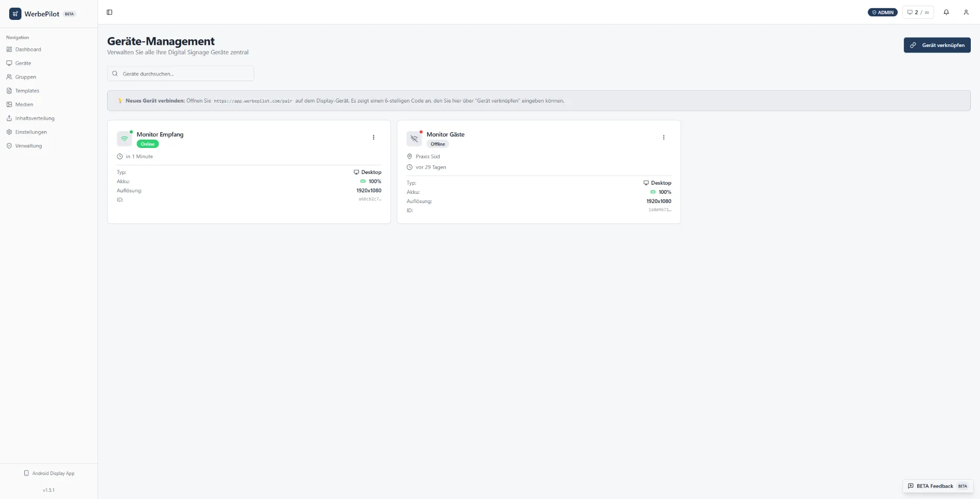This screenshot has width=980, height=499.
Task: Click the Inhaltsverteilung upload icon
Action: pos(9,118)
